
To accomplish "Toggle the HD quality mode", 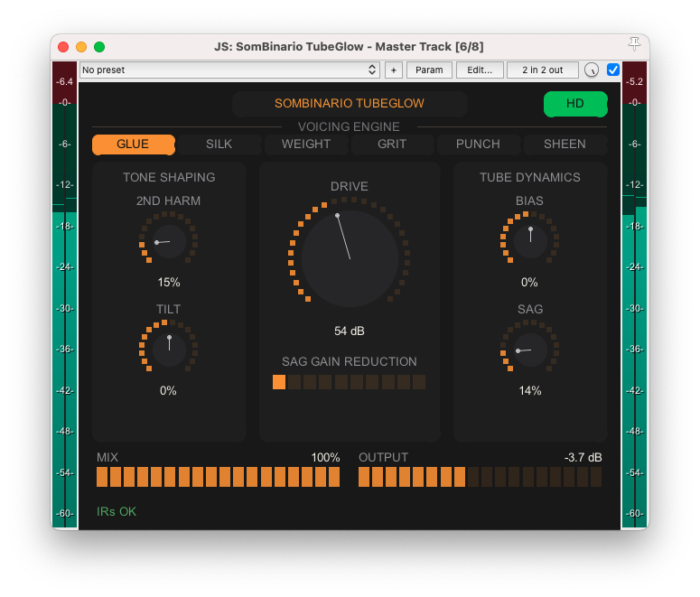I will click(x=575, y=104).
